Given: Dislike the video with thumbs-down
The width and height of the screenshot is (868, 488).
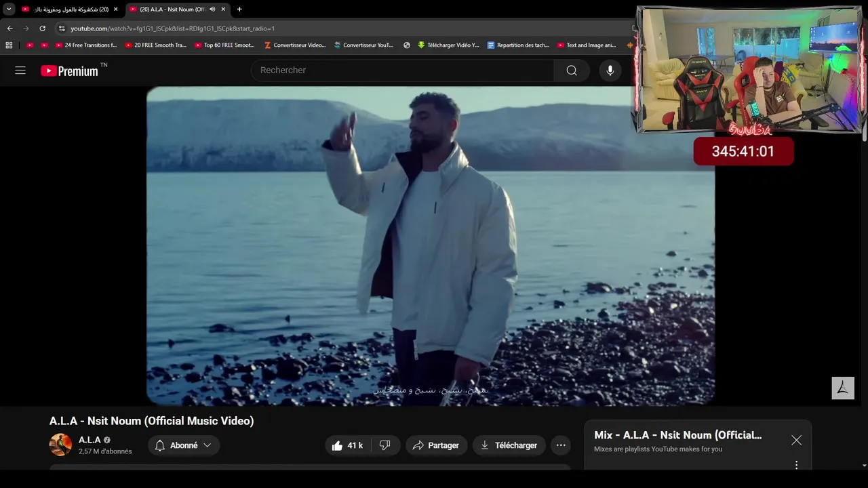Looking at the screenshot, I should tap(385, 445).
